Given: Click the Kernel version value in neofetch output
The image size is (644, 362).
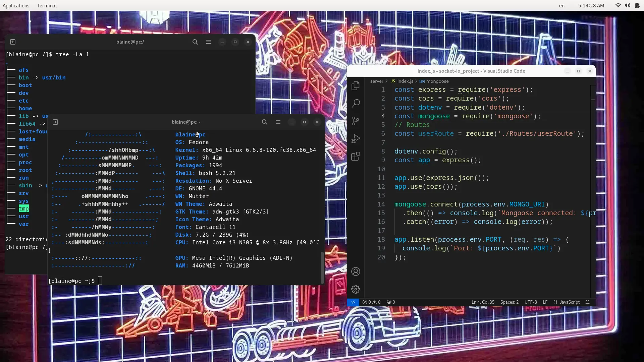Looking at the screenshot, I should click(259, 150).
